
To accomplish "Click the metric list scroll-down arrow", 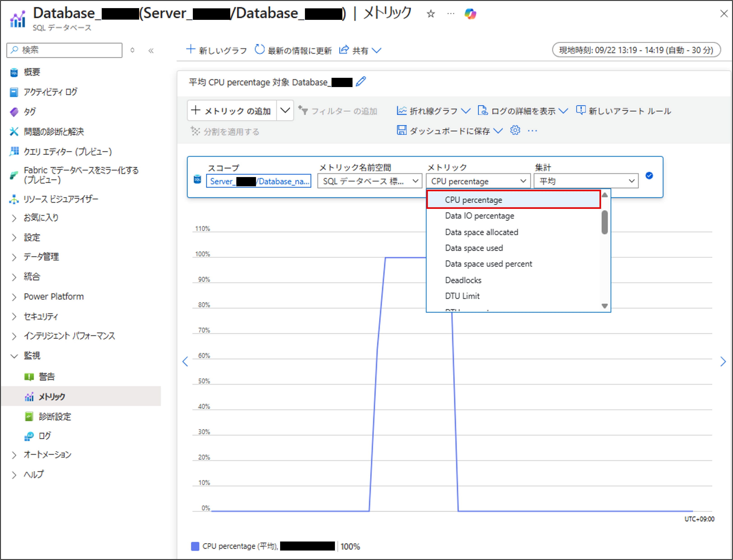I will coord(604,306).
